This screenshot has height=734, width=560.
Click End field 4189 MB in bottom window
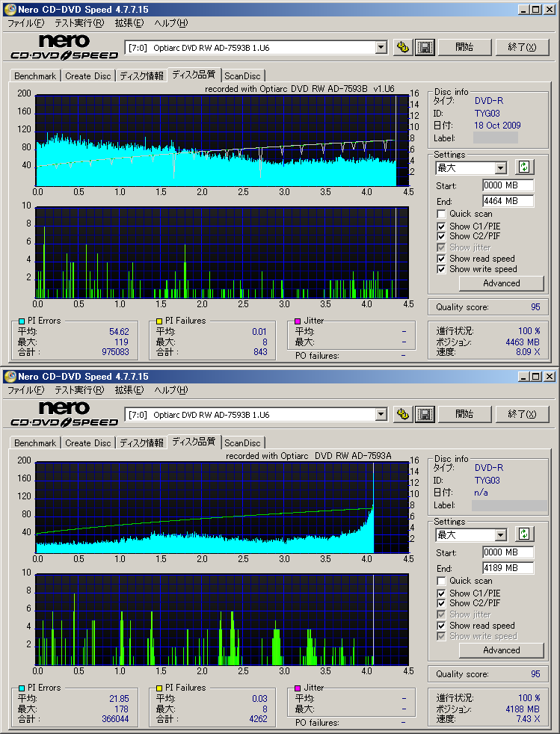pos(508,568)
